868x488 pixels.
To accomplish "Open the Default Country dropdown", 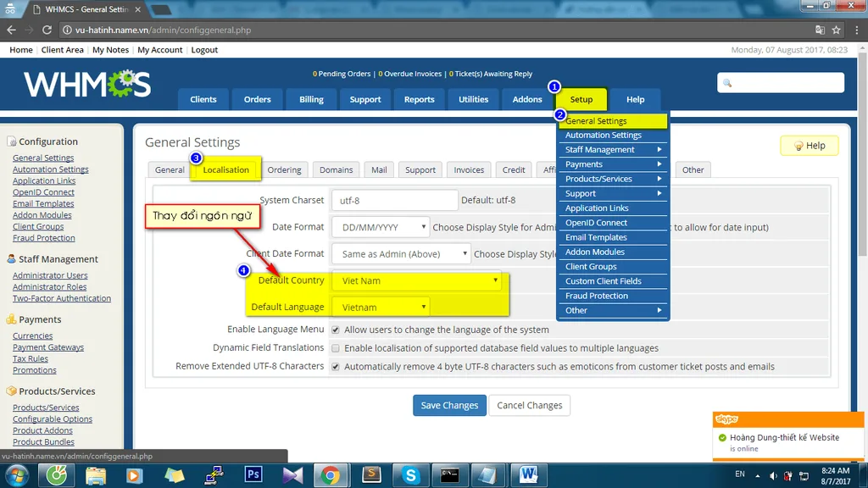I will [417, 280].
